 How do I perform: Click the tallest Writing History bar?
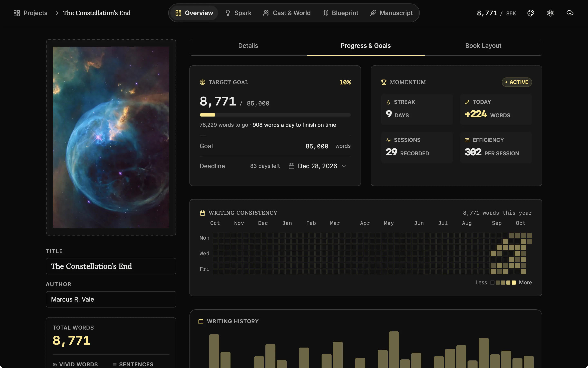coord(394,350)
